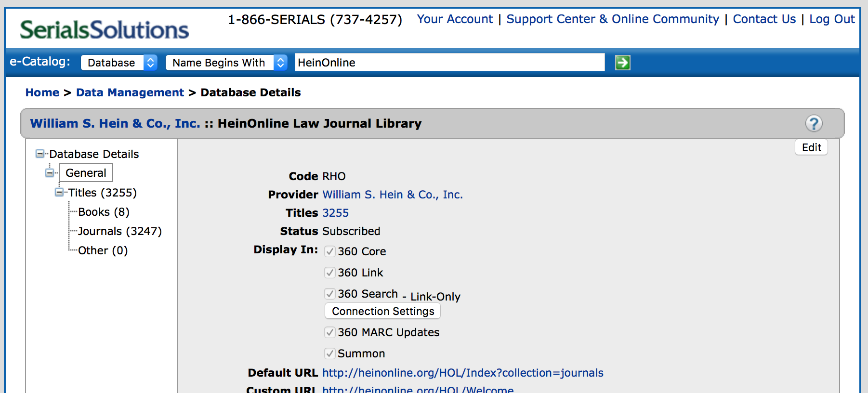Open the Default URL heinonline journals link
The image size is (868, 393).
click(463, 373)
